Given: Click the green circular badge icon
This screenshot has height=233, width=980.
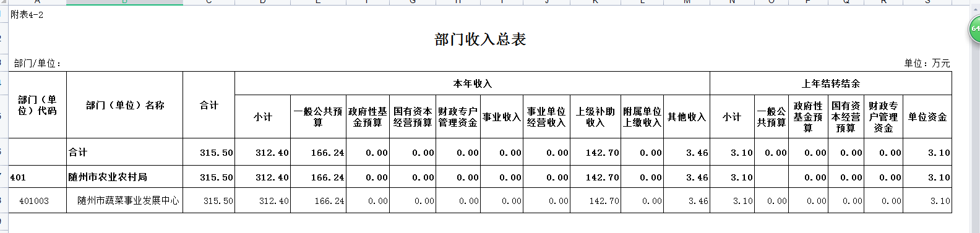Looking at the screenshot, I should tap(974, 29).
